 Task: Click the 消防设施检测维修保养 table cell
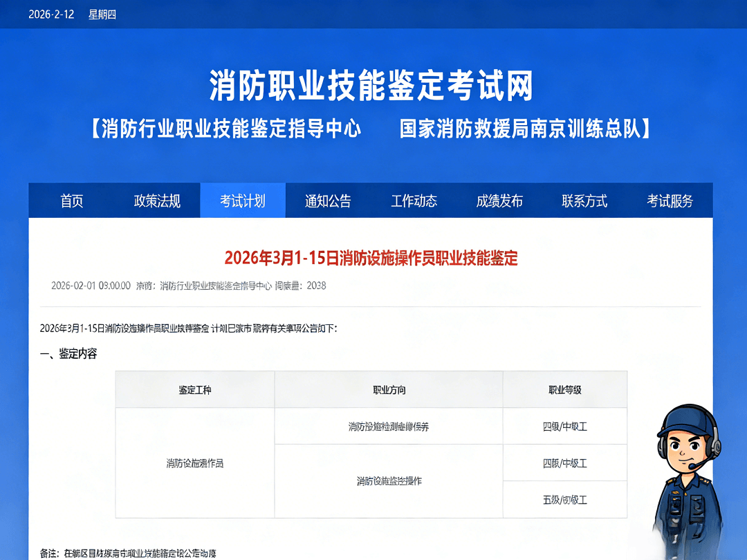tap(389, 426)
